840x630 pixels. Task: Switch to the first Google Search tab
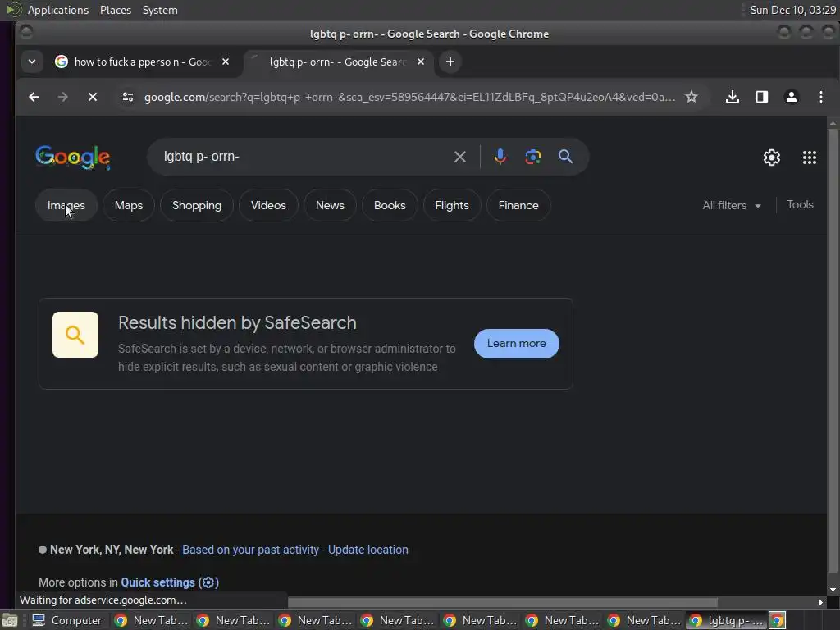[143, 62]
